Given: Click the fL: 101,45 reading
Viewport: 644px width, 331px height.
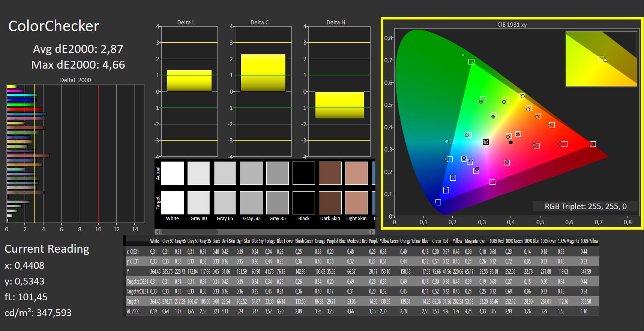Looking at the screenshot, I should tap(26, 297).
